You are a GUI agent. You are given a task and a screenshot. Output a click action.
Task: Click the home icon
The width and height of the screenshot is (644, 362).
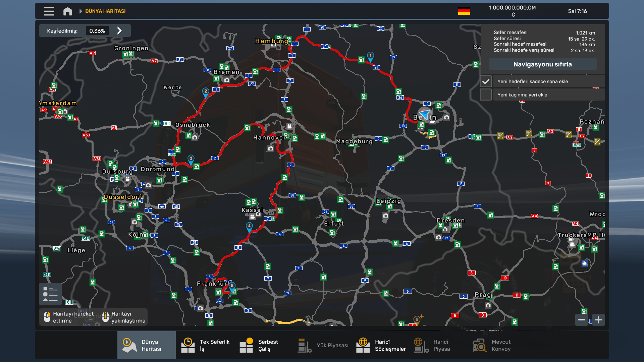[67, 11]
